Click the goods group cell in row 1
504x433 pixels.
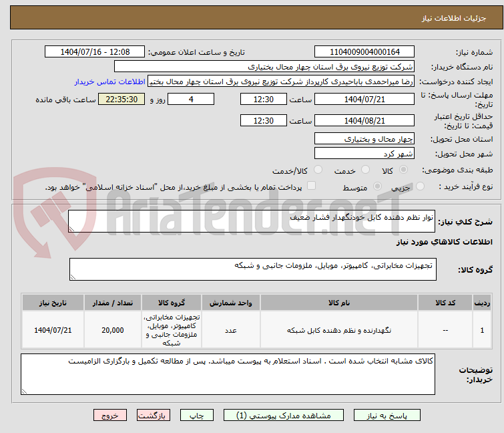click(172, 330)
